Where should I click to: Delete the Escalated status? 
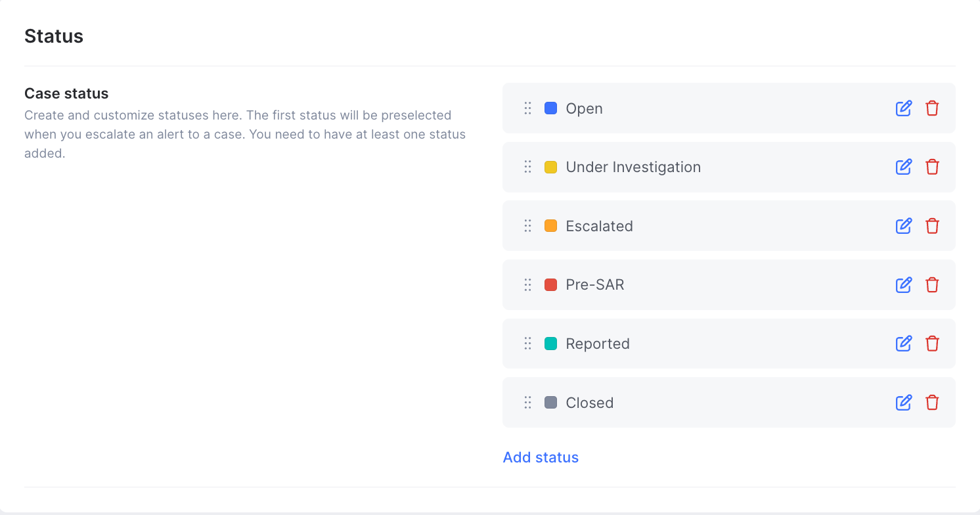[932, 226]
